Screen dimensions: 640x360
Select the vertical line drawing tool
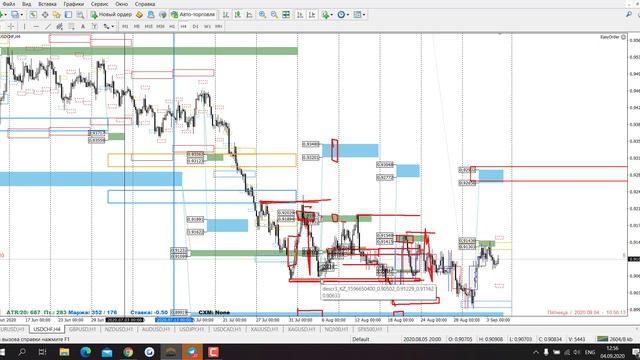pos(24,26)
